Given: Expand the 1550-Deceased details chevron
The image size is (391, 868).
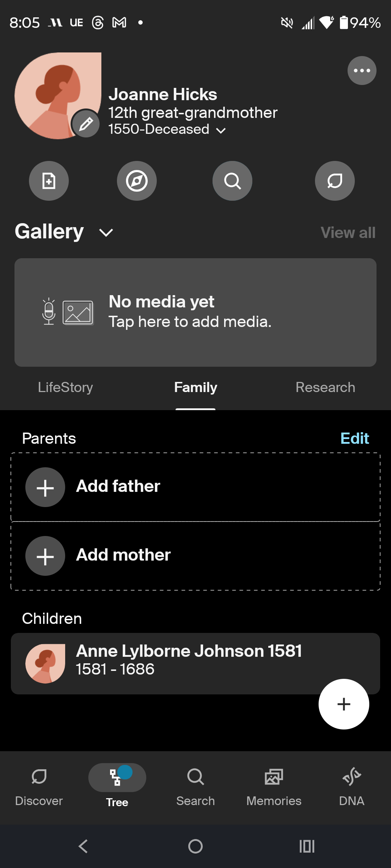Looking at the screenshot, I should click(x=221, y=130).
